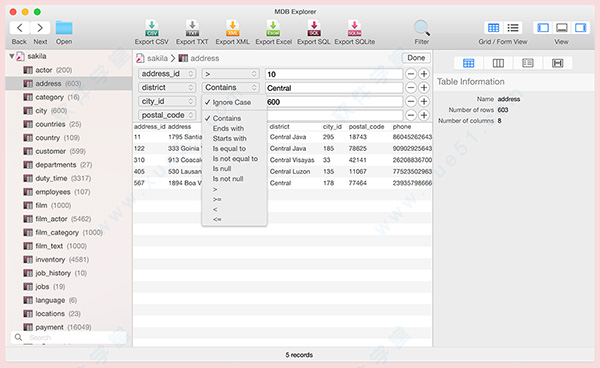Click the district value field with Central
600x368 pixels.
(334, 88)
